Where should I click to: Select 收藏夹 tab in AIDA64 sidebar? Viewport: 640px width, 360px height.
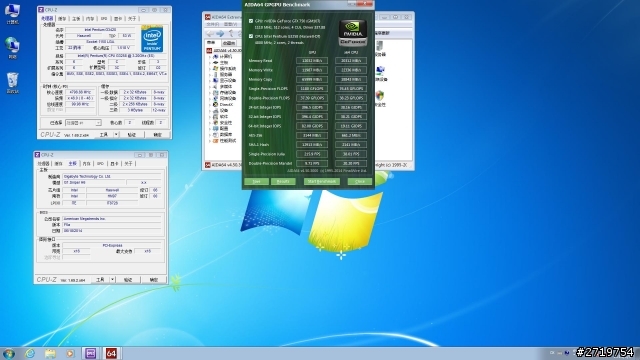coord(229,43)
